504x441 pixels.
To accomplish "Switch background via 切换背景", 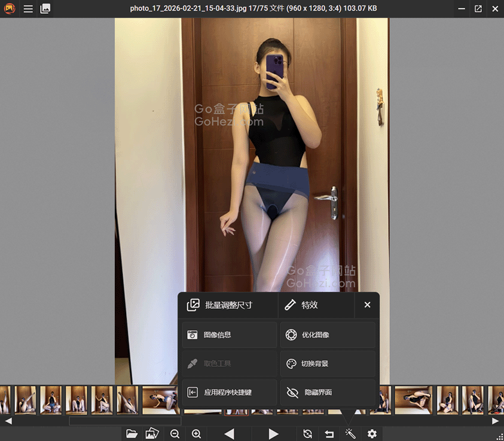I will 328,364.
